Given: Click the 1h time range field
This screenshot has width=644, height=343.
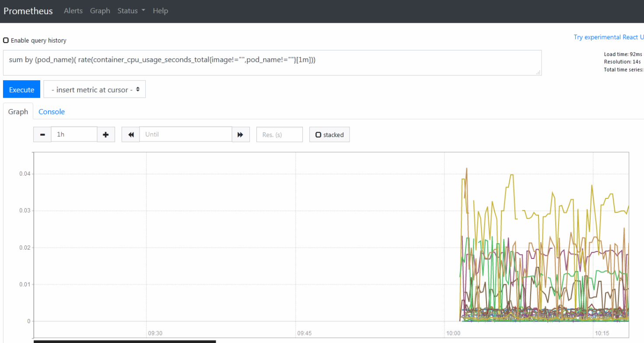Looking at the screenshot, I should (x=74, y=134).
